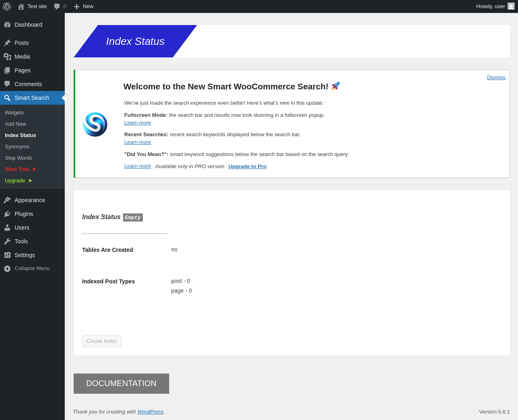Screen dimensions: 518x420
Task: Click the plus icon beside New
Action: point(76,6)
